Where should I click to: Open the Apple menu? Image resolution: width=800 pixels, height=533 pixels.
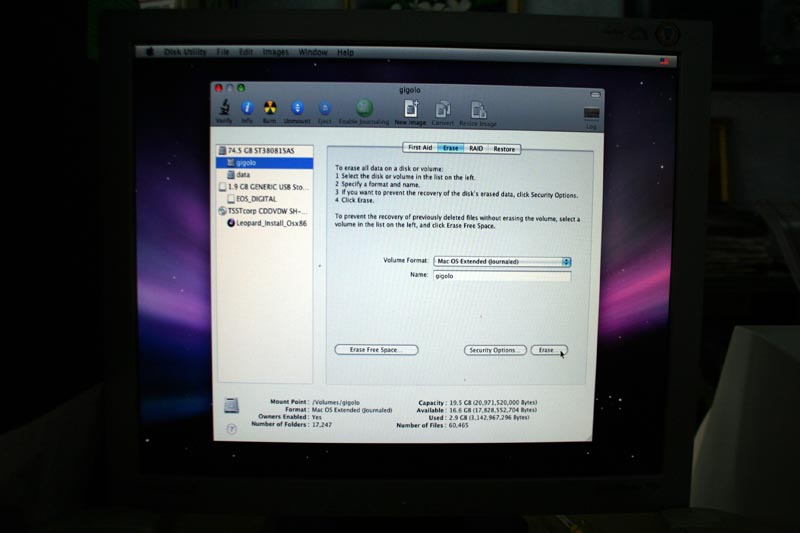pos(150,52)
